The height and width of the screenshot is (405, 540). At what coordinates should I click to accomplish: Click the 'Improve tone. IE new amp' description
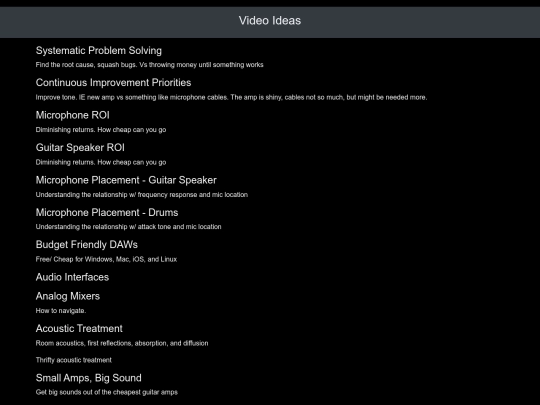(x=231, y=97)
